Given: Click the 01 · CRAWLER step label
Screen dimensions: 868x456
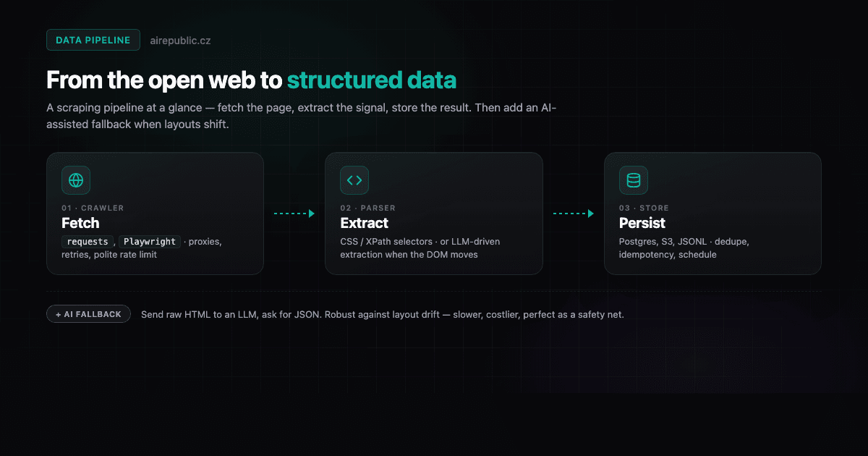Looking at the screenshot, I should pos(93,208).
